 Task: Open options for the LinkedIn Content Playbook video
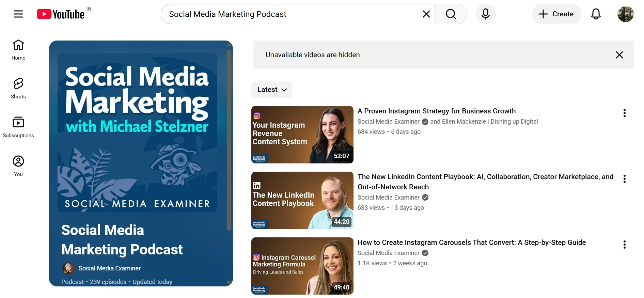click(624, 179)
